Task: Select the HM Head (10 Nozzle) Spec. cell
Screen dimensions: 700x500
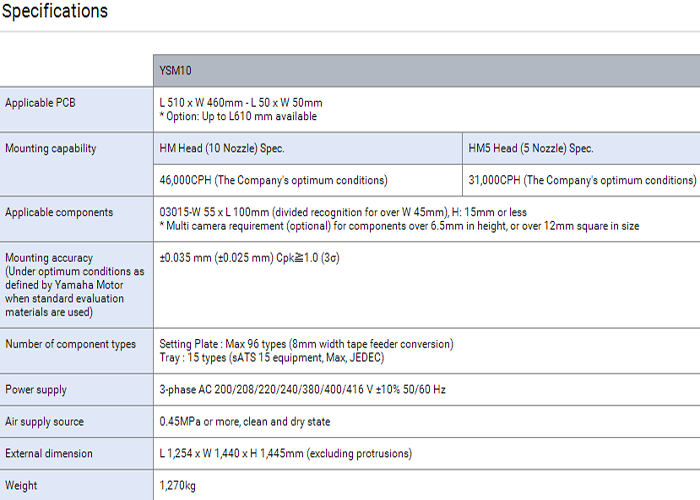Action: coord(308,148)
